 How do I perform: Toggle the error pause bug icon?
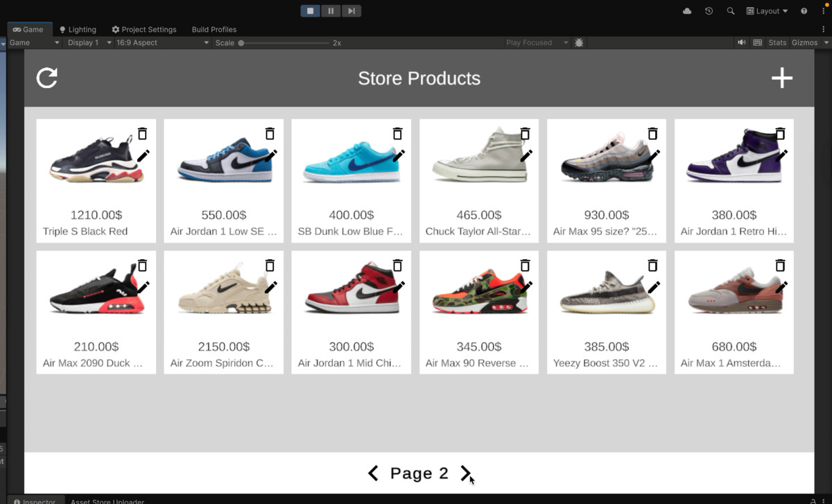pos(579,42)
